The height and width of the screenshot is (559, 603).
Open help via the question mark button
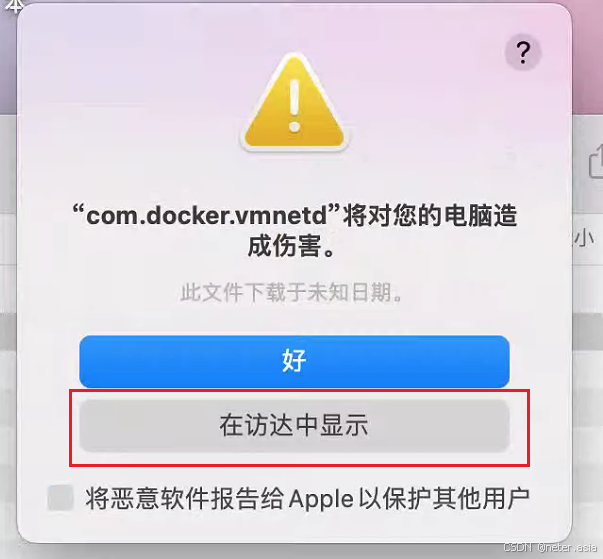click(523, 53)
